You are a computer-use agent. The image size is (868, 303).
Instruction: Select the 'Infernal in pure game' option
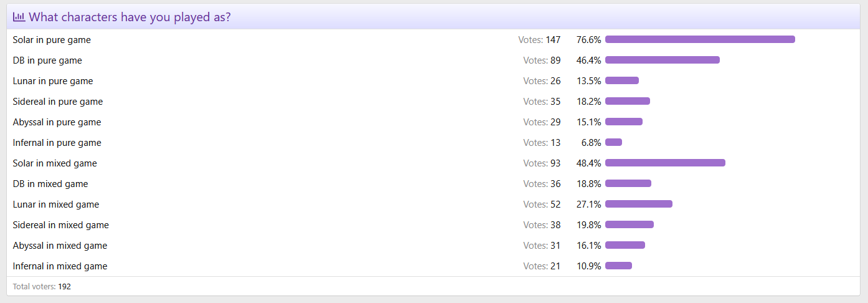(x=57, y=143)
